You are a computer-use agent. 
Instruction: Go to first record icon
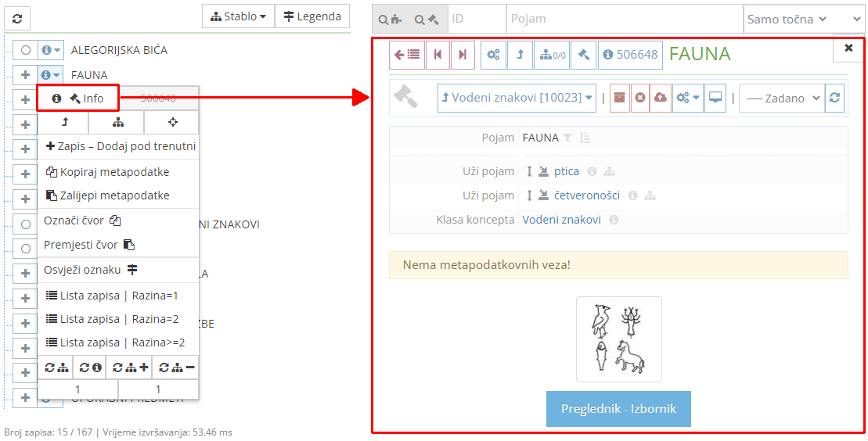coord(438,55)
